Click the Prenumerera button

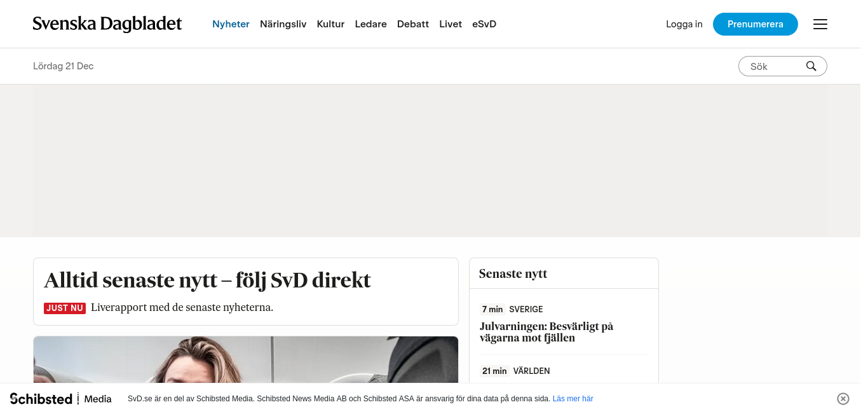coord(756,24)
